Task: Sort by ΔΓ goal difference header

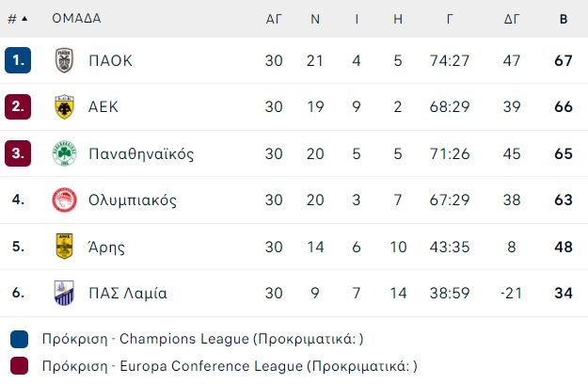Action: pyautogui.click(x=512, y=19)
